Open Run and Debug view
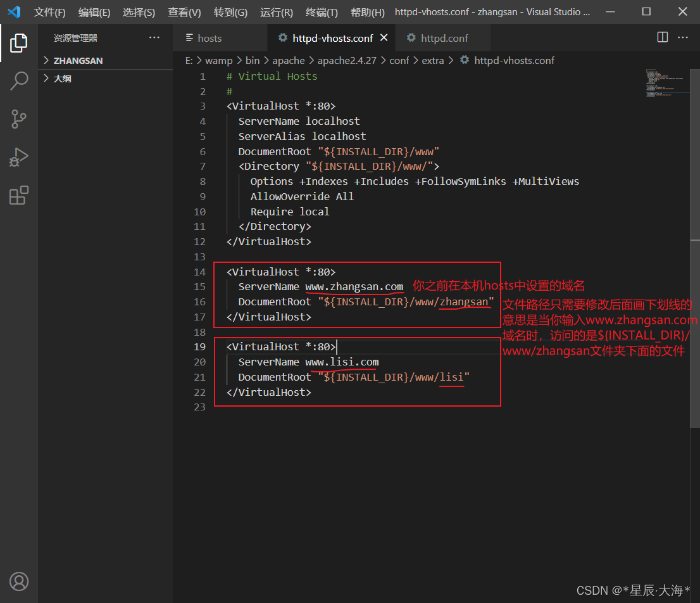 tap(19, 157)
